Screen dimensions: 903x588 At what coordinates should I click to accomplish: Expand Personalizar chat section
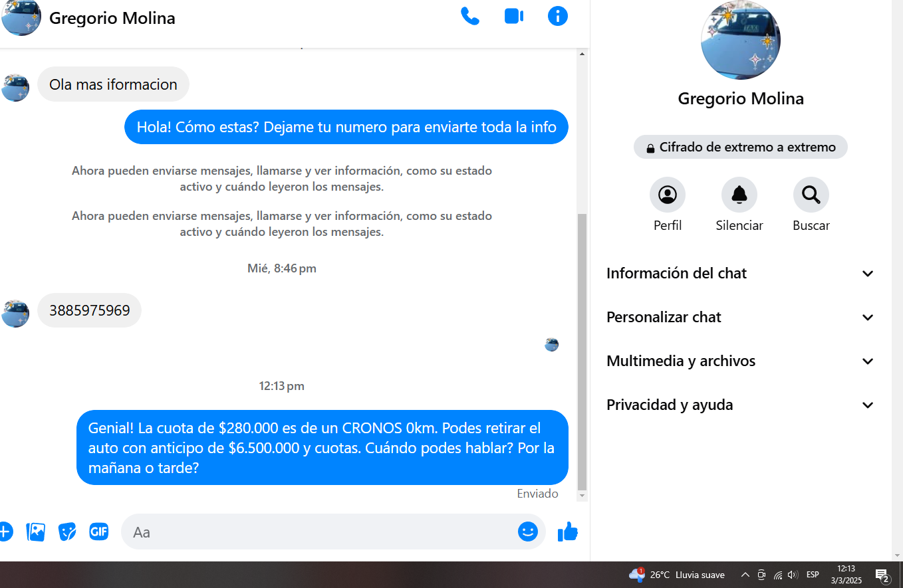pyautogui.click(x=740, y=318)
